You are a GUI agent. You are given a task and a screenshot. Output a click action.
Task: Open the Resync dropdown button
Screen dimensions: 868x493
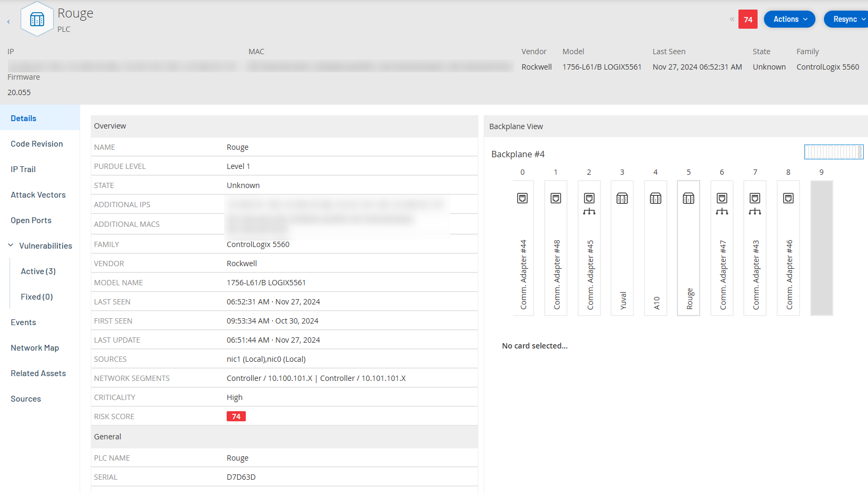click(846, 19)
